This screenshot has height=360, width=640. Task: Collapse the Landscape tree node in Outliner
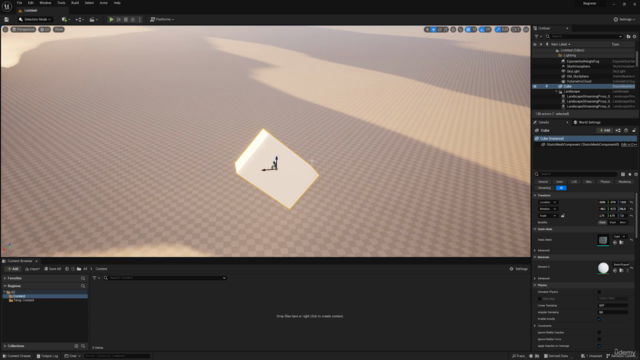pyautogui.click(x=556, y=92)
